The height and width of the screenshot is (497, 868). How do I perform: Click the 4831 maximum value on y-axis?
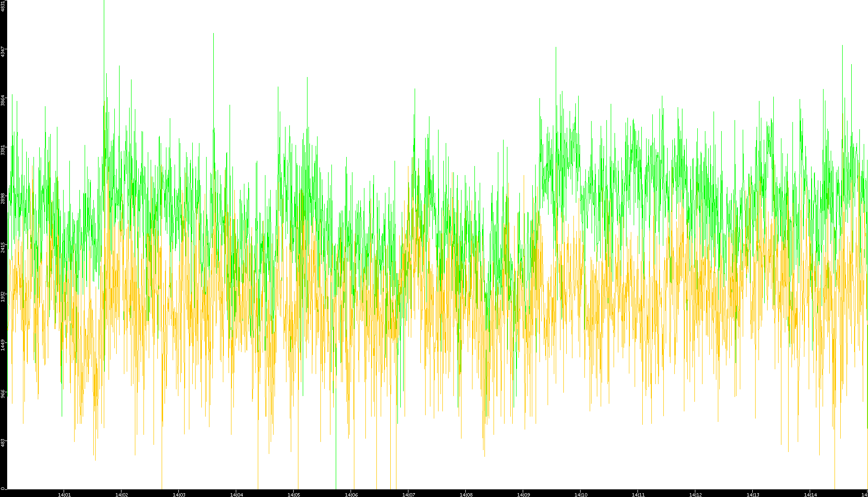coord(3,6)
